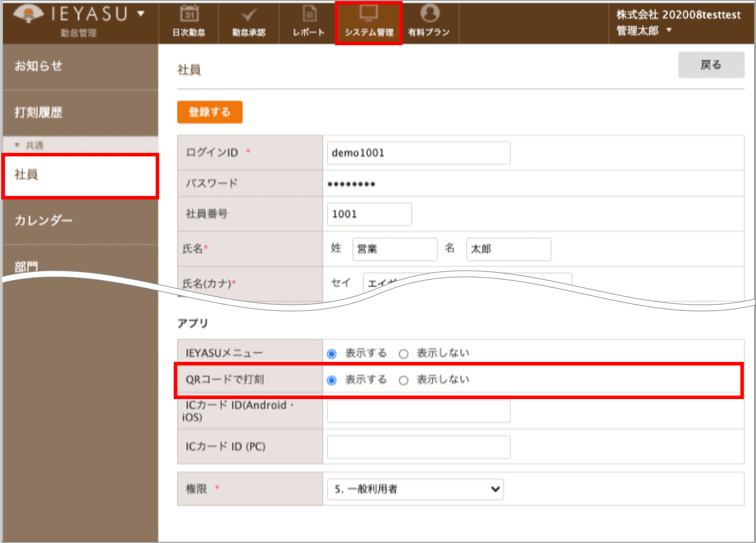Select 表示する for QRコードで打刻

pos(332,380)
